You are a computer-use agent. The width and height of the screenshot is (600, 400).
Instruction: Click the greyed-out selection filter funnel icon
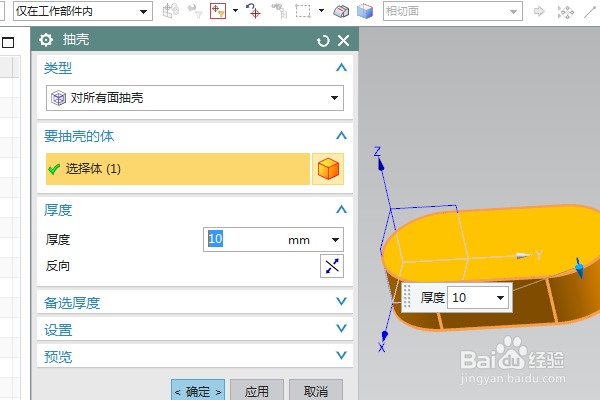pos(195,11)
